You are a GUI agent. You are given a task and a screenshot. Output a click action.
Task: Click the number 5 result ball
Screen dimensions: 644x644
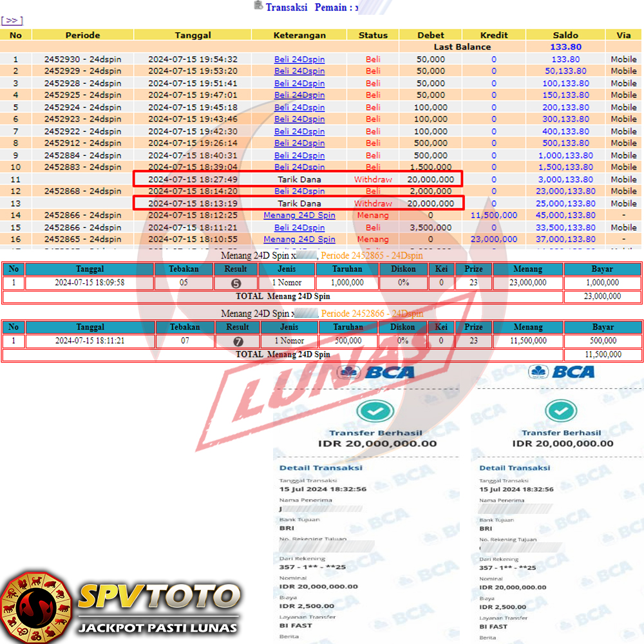tap(236, 283)
